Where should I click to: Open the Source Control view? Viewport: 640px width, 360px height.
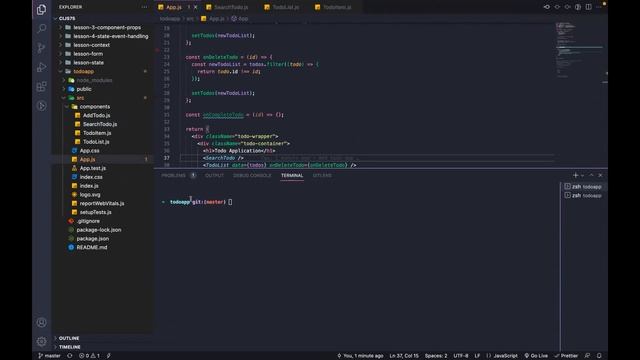41,48
